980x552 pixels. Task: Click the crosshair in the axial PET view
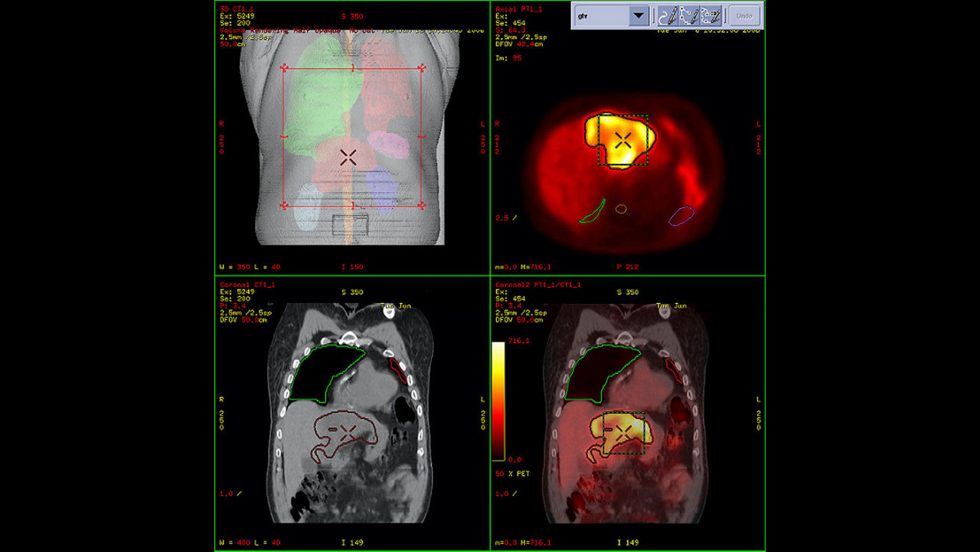coord(623,139)
